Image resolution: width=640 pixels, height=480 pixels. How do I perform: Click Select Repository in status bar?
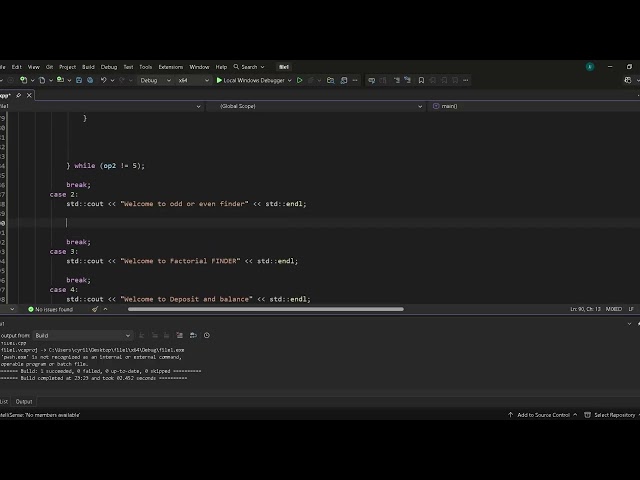(x=611, y=415)
